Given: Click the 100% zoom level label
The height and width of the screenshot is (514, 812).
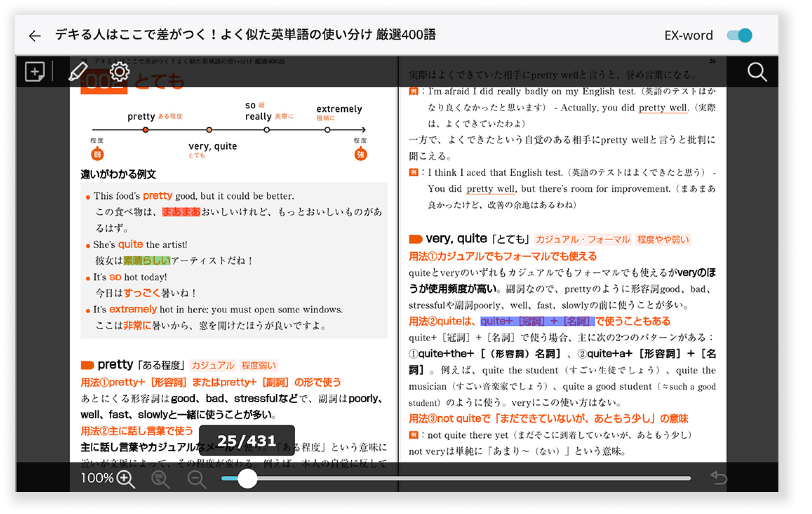Looking at the screenshot, I should [x=97, y=478].
